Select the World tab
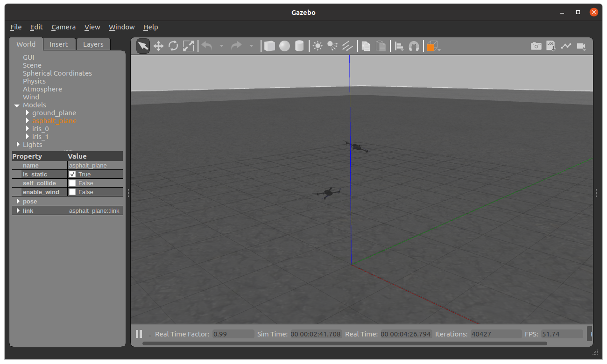This screenshot has width=607, height=364. 26,44
